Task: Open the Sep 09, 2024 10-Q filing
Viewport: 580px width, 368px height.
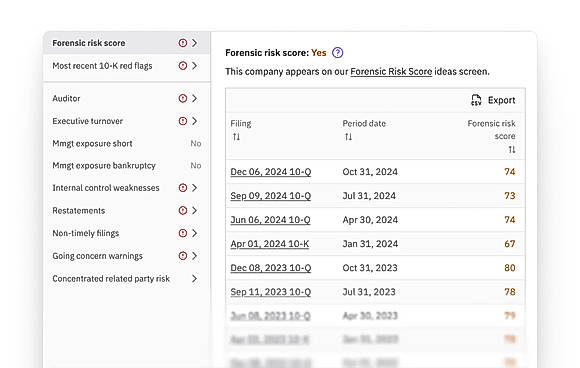Action: [x=271, y=196]
